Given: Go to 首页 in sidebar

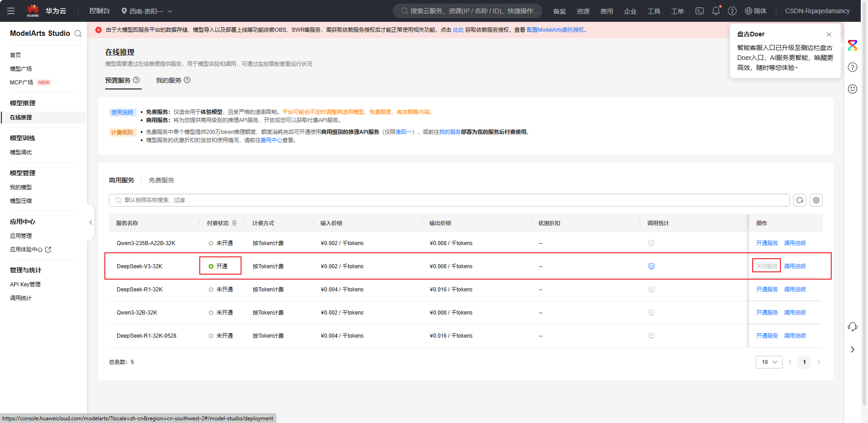Looking at the screenshot, I should pos(15,55).
